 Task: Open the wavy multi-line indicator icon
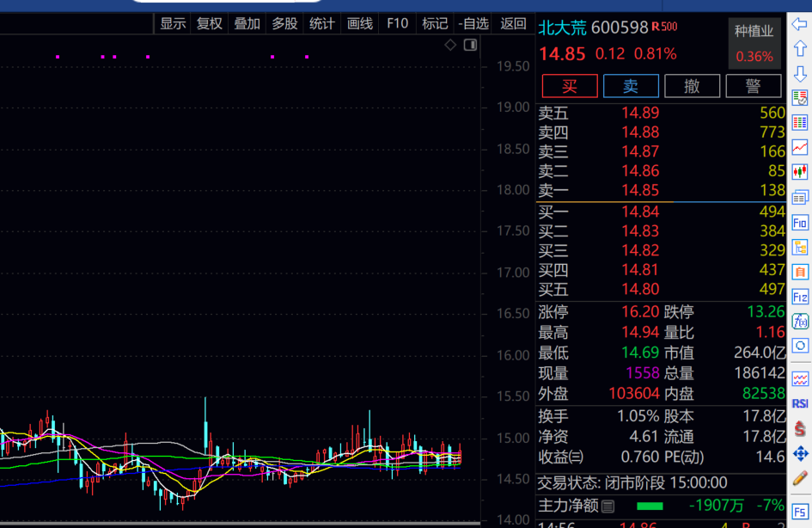pos(800,379)
